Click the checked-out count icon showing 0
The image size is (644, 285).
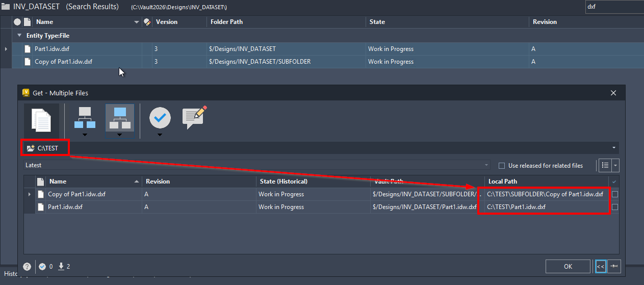click(x=42, y=267)
